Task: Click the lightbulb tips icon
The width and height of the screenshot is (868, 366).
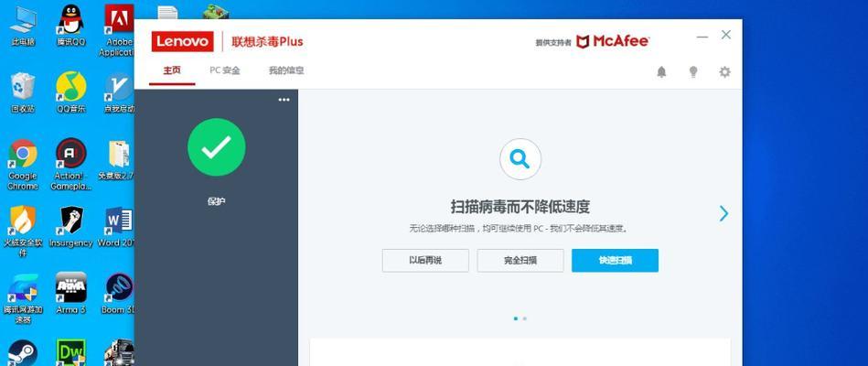Action: coord(693,72)
